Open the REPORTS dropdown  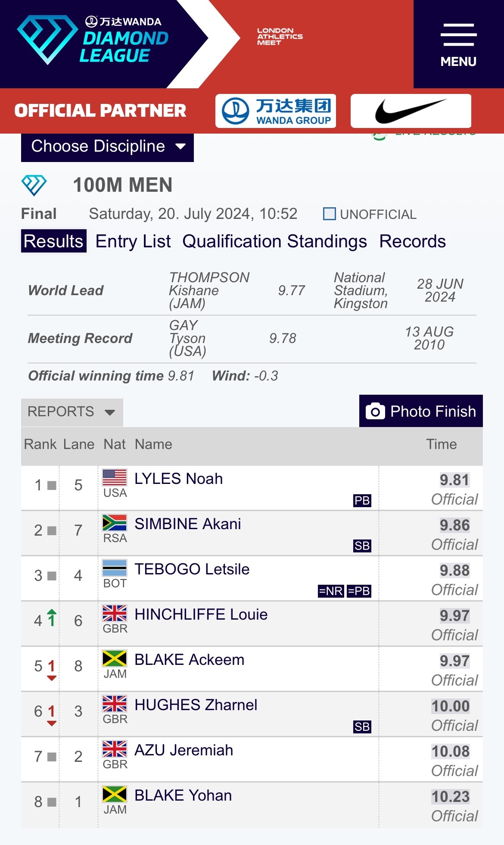coord(72,412)
